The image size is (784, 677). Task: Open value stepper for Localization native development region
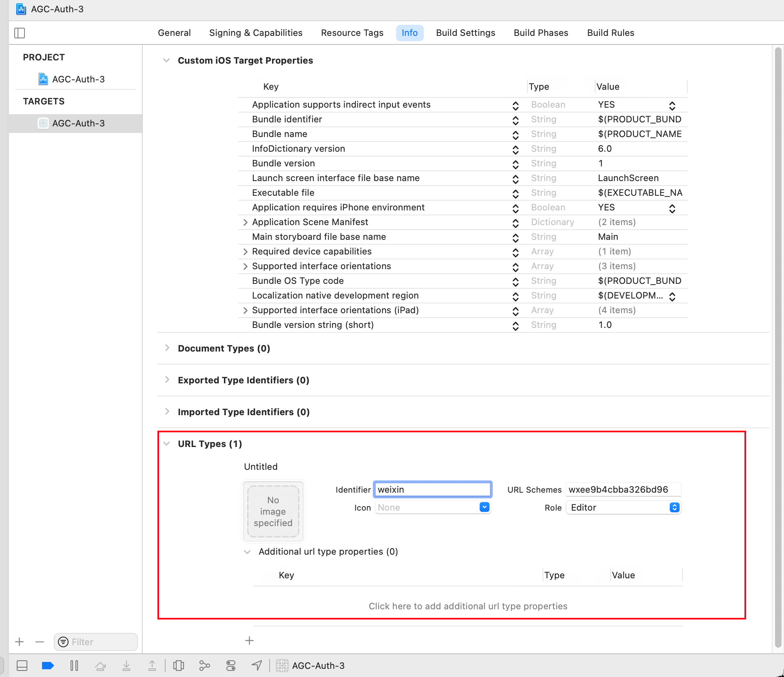(x=672, y=296)
